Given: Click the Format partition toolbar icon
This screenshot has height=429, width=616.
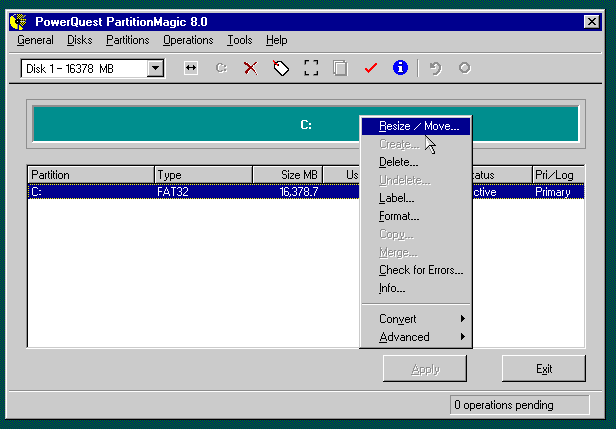Looking at the screenshot, I should click(x=311, y=68).
